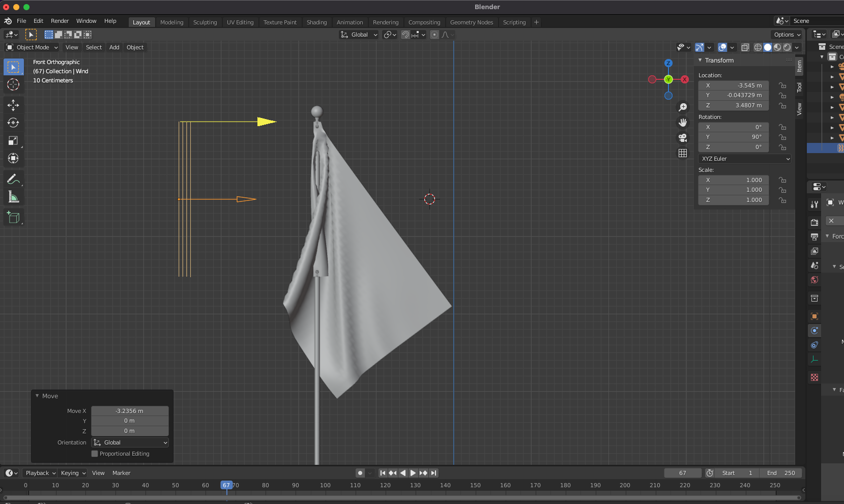
Task: Jump to the timeline start frame
Action: pyautogui.click(x=383, y=473)
